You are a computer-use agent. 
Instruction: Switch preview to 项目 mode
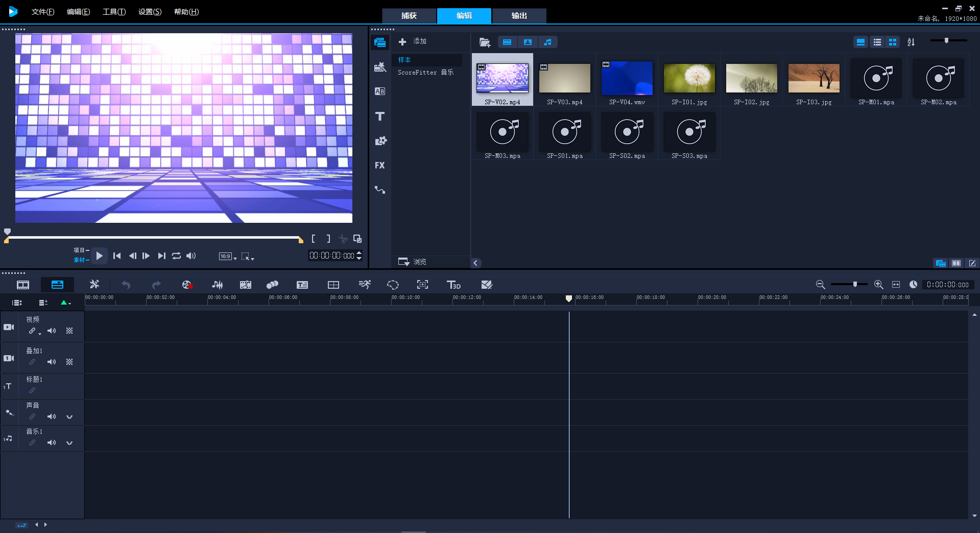(x=81, y=250)
